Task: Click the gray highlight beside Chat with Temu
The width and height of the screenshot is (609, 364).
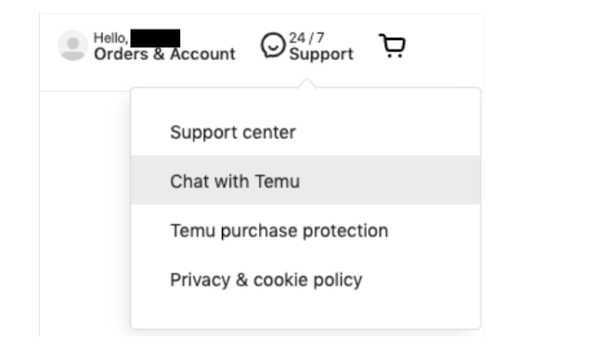Action: point(390,180)
